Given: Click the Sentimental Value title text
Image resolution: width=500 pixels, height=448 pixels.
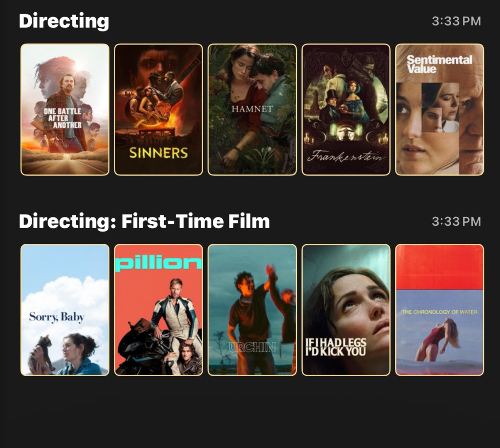Looking at the screenshot, I should coord(439,64).
